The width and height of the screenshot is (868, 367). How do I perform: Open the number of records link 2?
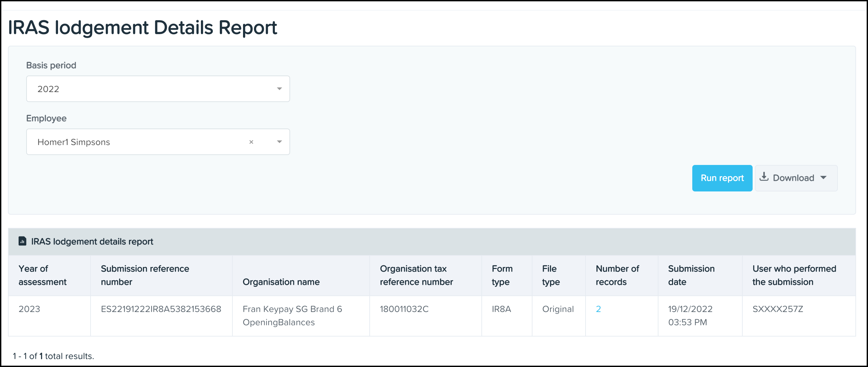pyautogui.click(x=598, y=309)
